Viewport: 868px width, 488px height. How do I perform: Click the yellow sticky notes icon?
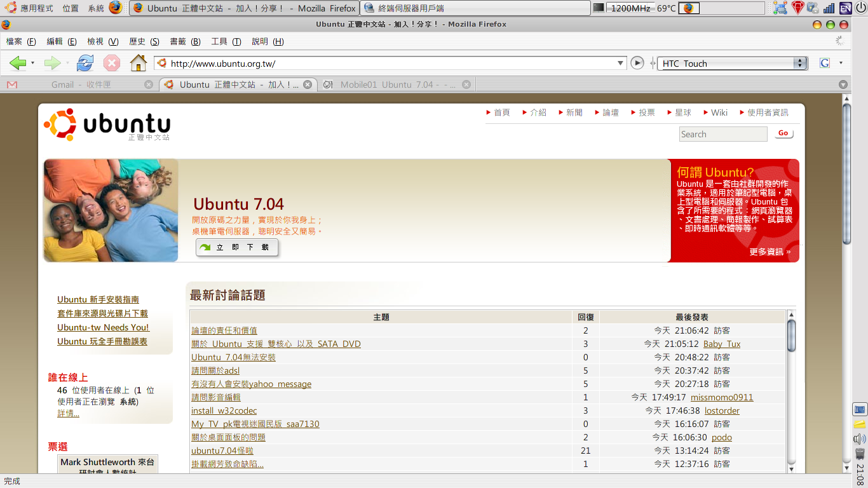point(860,424)
